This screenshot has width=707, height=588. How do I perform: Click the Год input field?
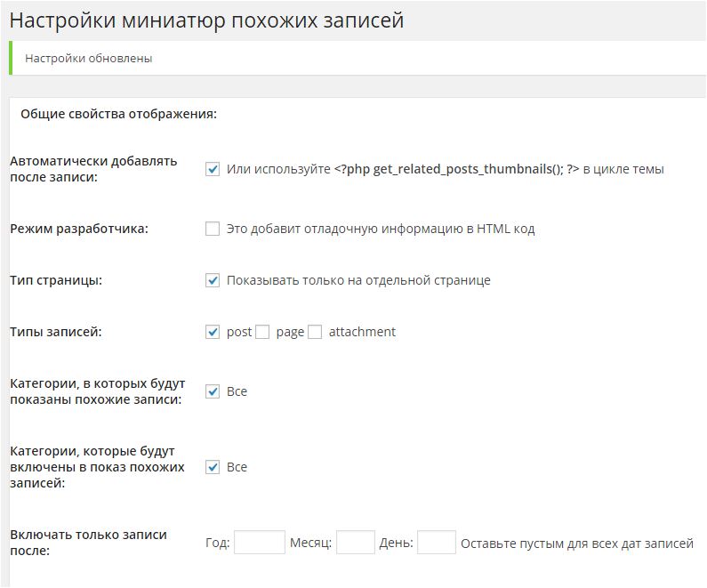click(x=259, y=543)
